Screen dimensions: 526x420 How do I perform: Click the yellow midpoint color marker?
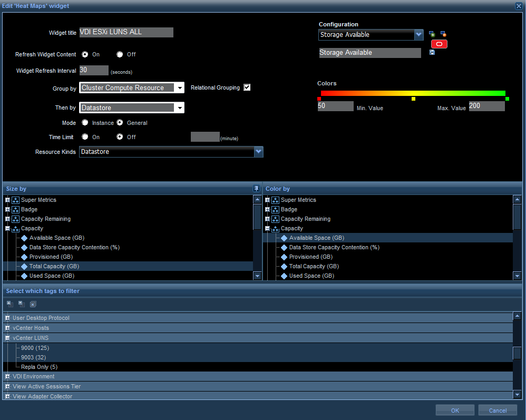[413, 99]
